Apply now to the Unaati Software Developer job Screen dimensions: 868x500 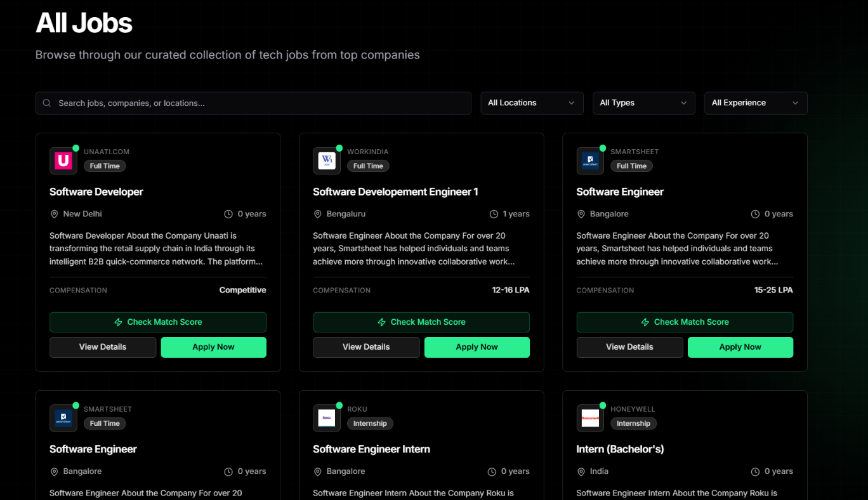point(213,347)
